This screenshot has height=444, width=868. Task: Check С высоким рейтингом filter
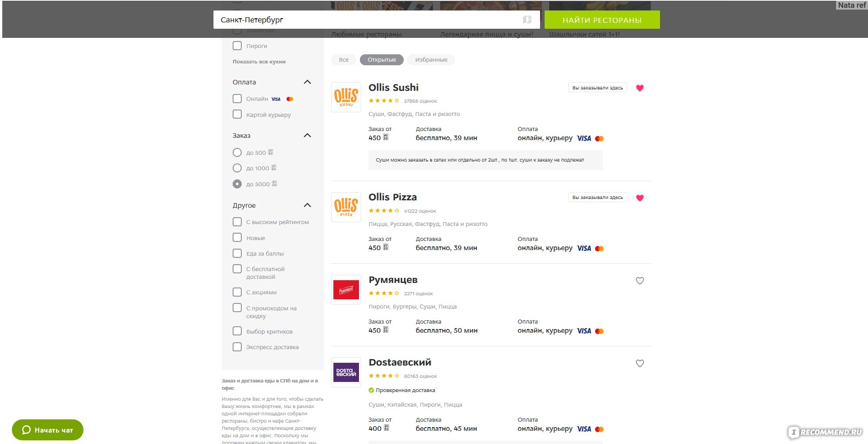coord(237,222)
